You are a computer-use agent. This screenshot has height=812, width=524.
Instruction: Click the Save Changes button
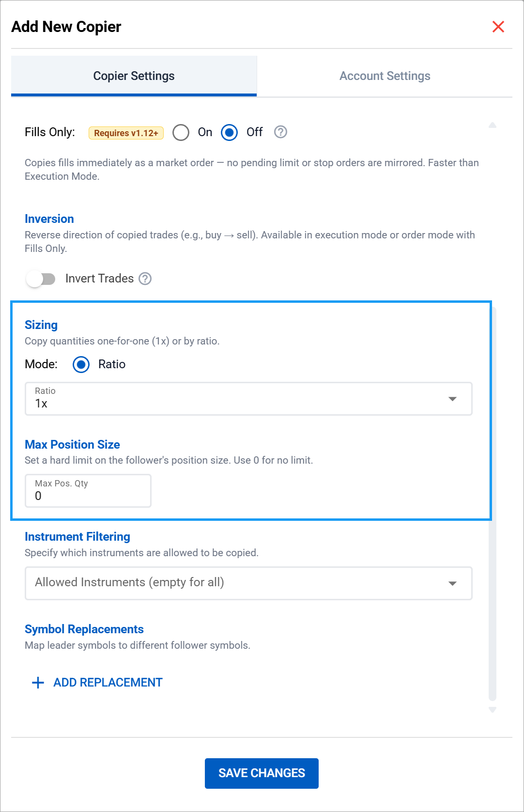(x=262, y=773)
